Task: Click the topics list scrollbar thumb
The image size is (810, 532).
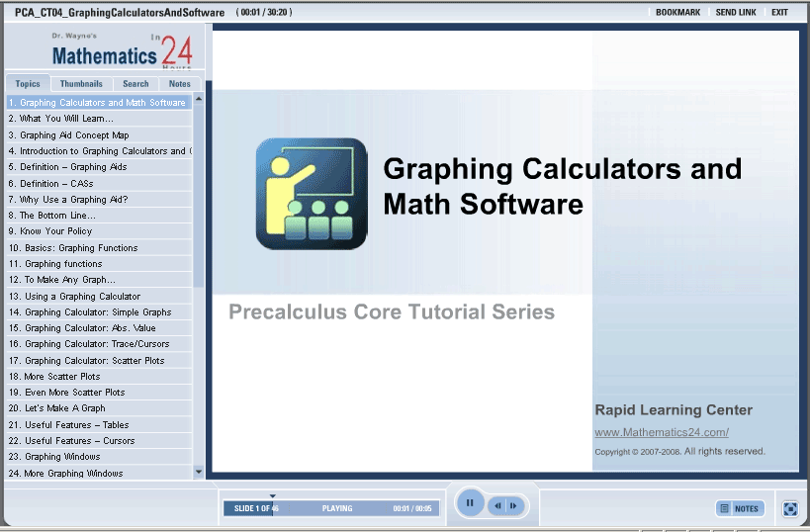Action: 199,196
